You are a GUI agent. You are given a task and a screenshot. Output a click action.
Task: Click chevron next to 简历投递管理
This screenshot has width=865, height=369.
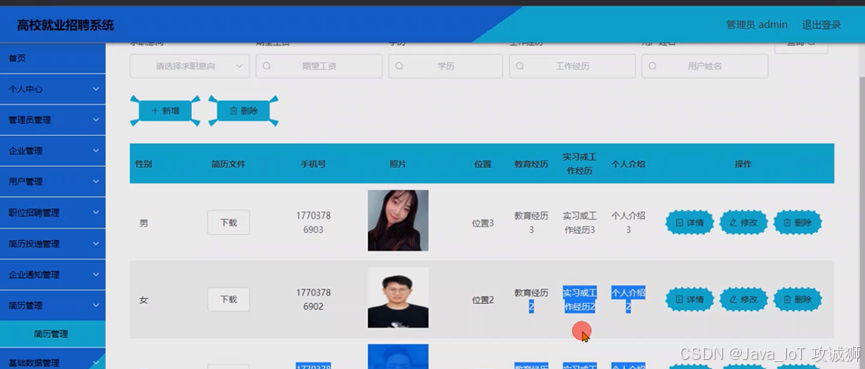(x=96, y=243)
